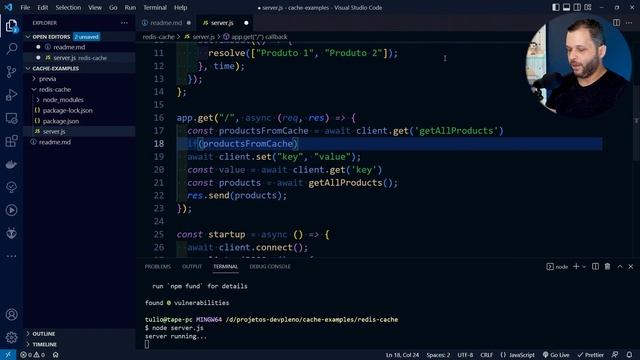Screen dimensions: 640x360
Task: Click the Ln 18, Col 24 cursor position
Action: click(x=402, y=355)
